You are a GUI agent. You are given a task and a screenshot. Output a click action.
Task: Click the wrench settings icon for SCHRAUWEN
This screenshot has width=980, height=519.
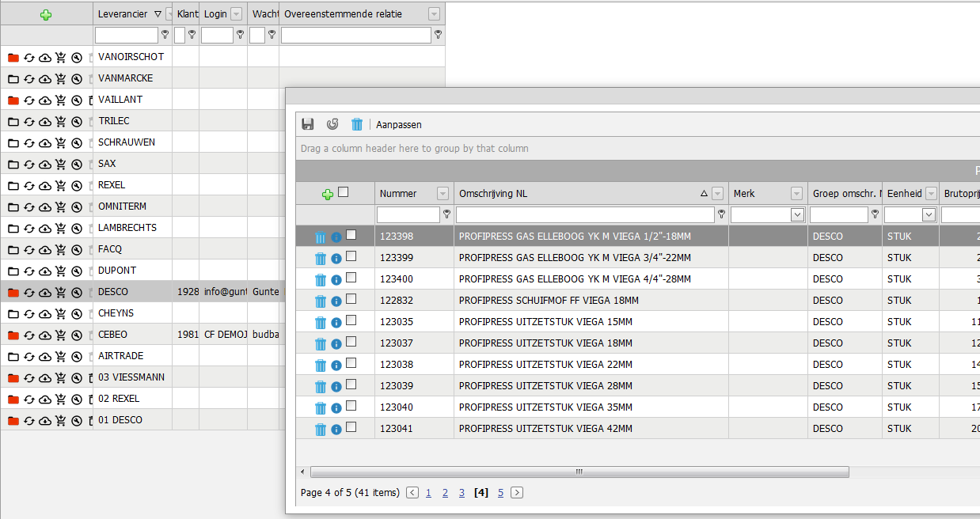[x=77, y=142]
